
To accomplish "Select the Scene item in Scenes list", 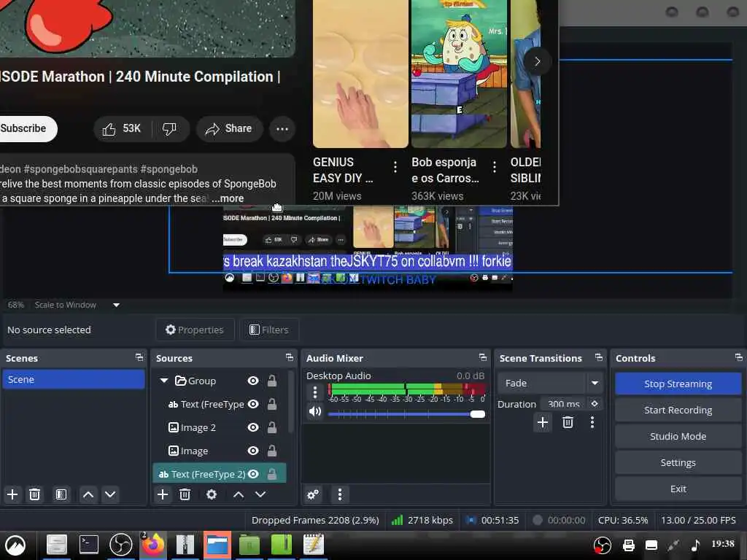I will tap(74, 379).
